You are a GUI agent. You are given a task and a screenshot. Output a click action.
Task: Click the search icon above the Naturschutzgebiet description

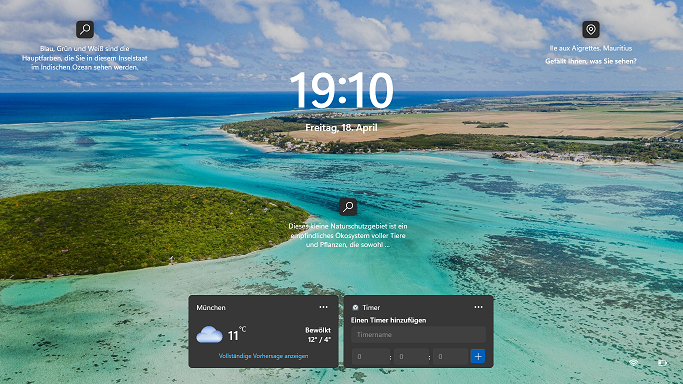[348, 207]
